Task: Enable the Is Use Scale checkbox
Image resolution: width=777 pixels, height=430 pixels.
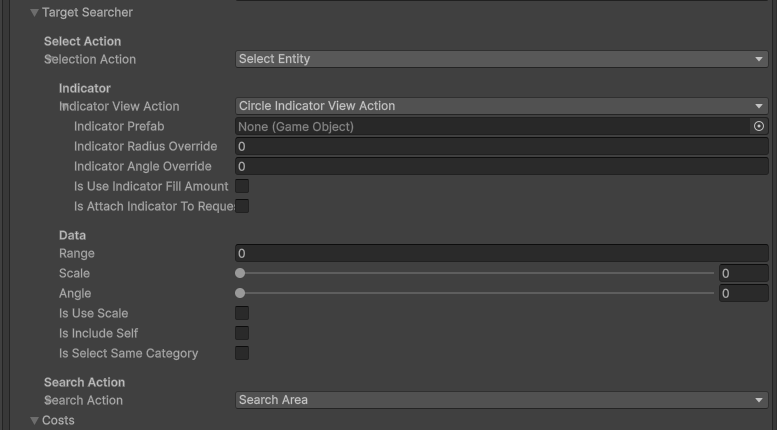Action: pyautogui.click(x=242, y=313)
